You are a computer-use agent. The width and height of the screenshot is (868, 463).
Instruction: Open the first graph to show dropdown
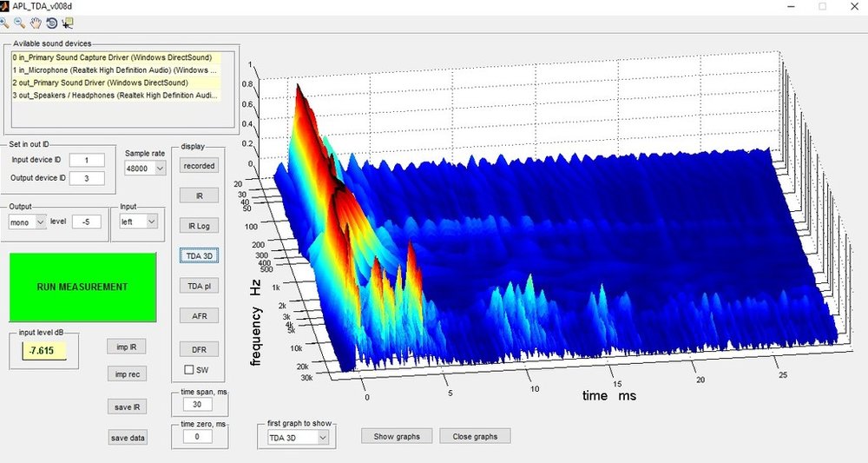[298, 438]
